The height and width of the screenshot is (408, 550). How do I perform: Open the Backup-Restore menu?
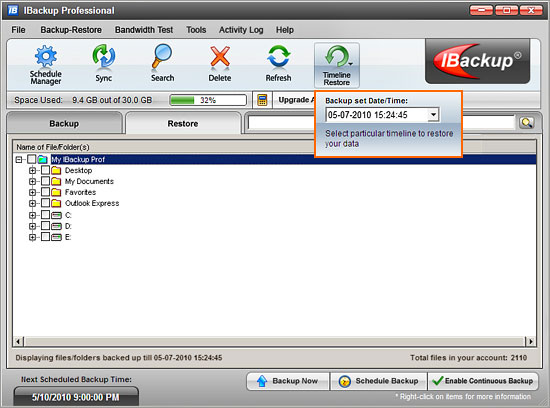pyautogui.click(x=71, y=30)
